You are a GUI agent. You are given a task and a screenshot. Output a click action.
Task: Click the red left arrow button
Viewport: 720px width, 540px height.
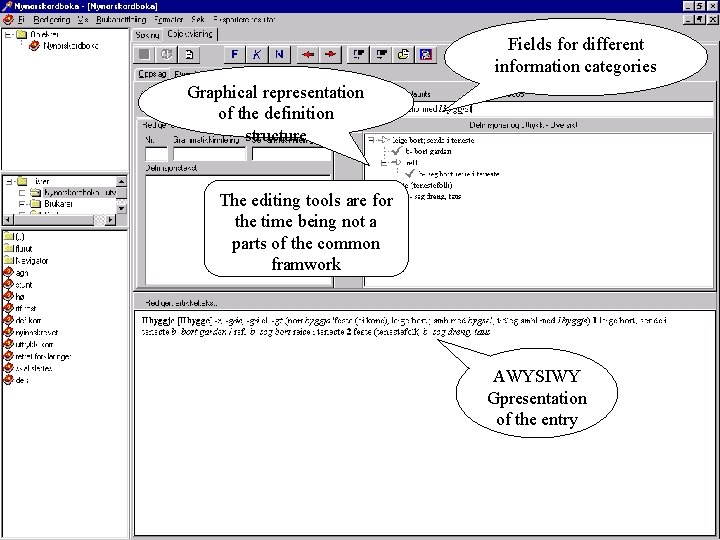point(308,54)
